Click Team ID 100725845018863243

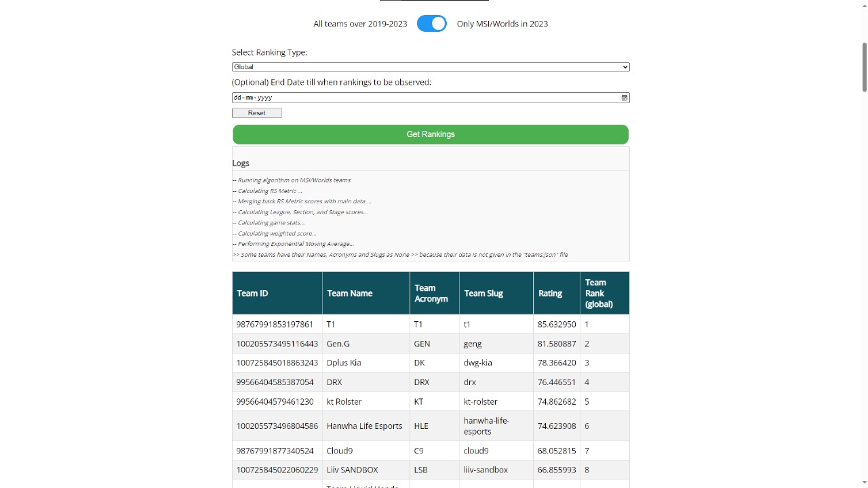[277, 363]
